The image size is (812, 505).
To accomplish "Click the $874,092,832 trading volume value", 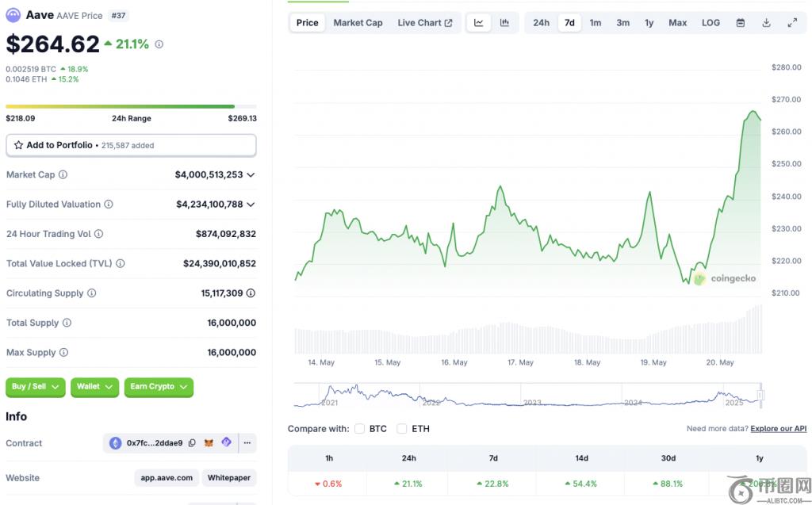I will [x=226, y=234].
